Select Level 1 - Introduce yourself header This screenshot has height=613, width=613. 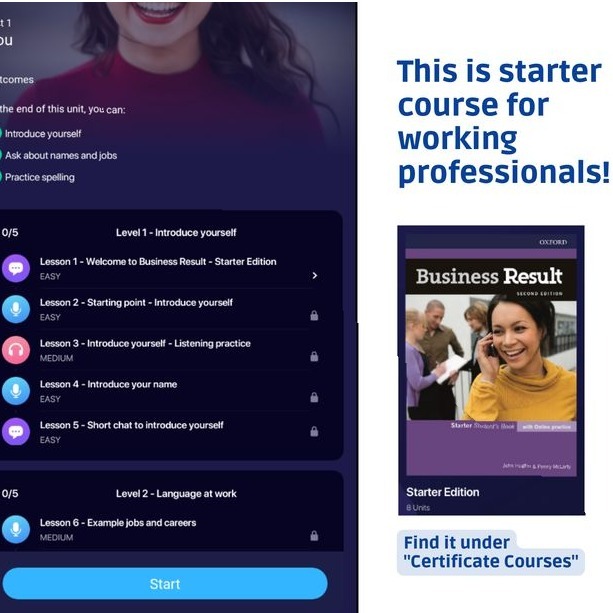[x=176, y=233]
